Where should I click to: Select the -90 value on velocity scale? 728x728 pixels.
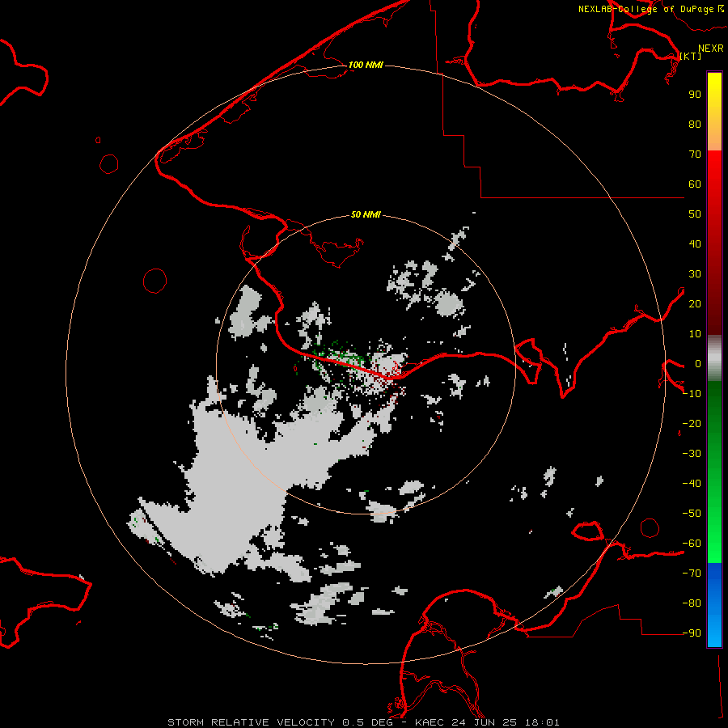(692, 633)
